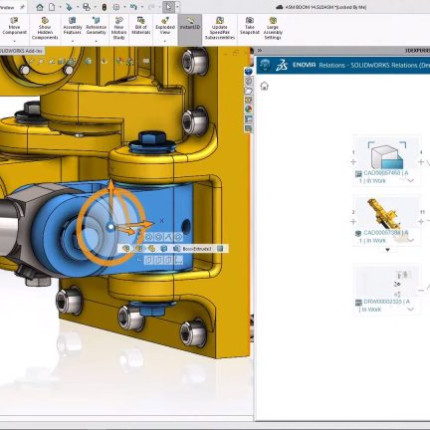Click Show Hidden Components
Viewport: 430px width, 430px height.
tap(45, 28)
